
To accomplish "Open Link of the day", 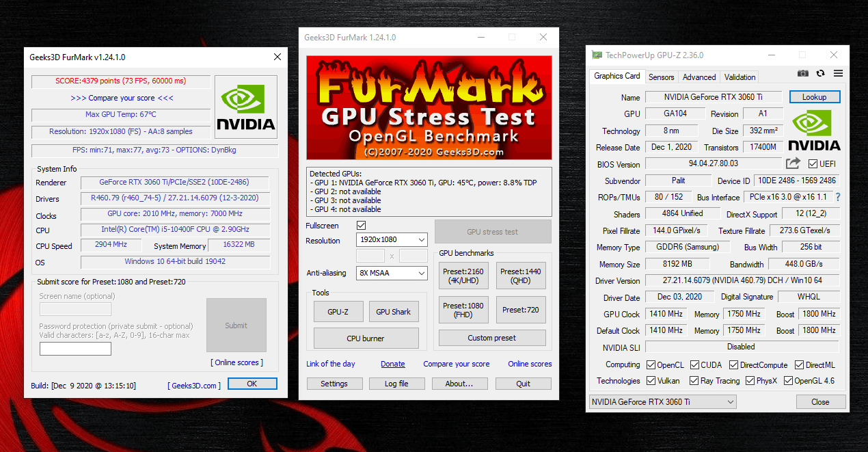I will pos(331,364).
